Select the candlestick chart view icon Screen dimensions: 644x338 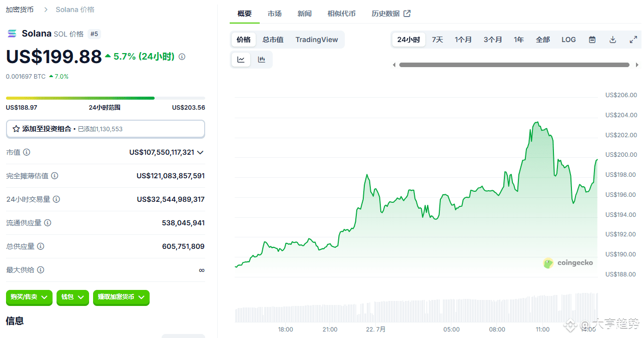261,60
